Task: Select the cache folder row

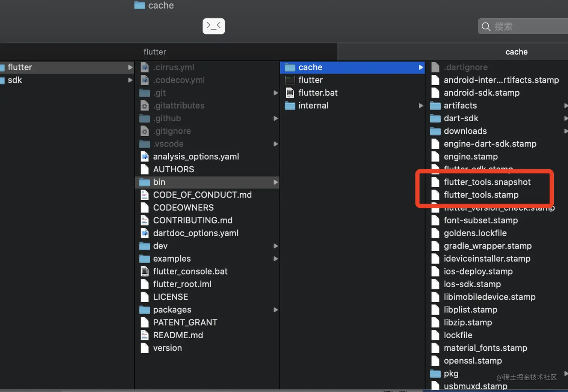Action: pyautogui.click(x=352, y=67)
